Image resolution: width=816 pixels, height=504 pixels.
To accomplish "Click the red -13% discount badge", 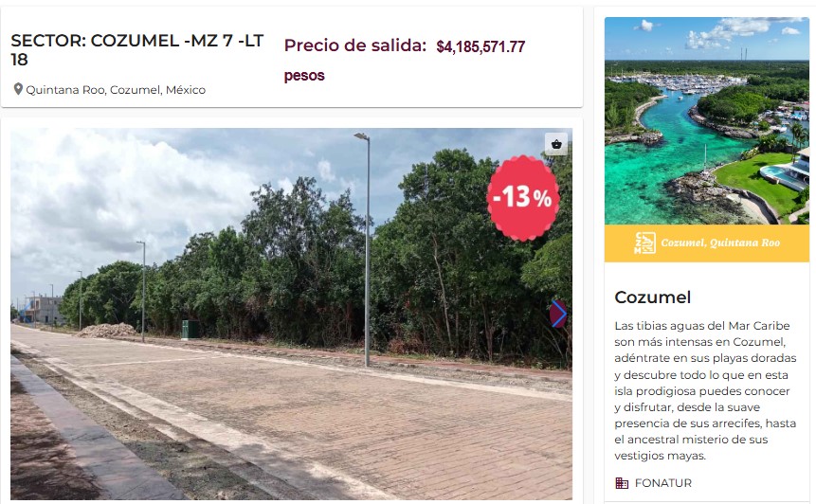I will (x=523, y=198).
